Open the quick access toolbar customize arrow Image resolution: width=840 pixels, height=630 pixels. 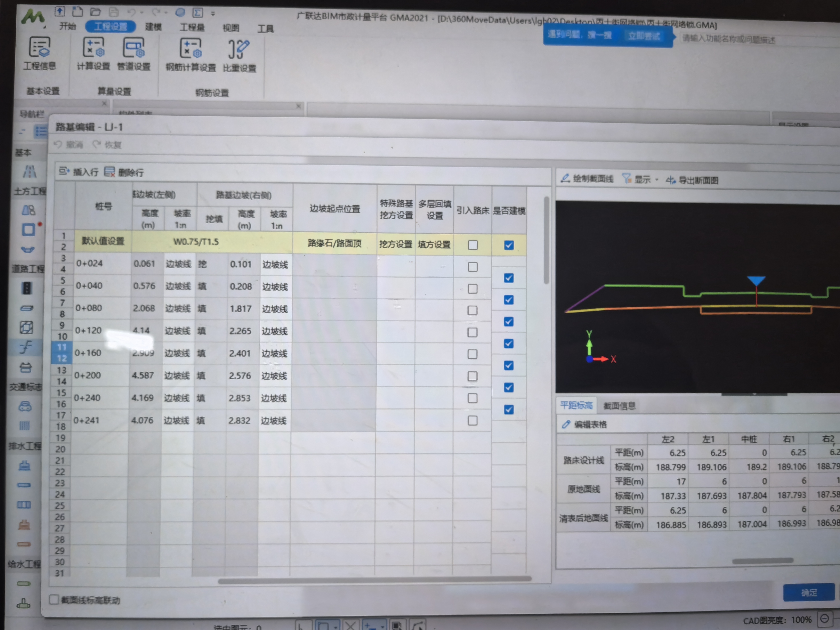pyautogui.click(x=213, y=13)
